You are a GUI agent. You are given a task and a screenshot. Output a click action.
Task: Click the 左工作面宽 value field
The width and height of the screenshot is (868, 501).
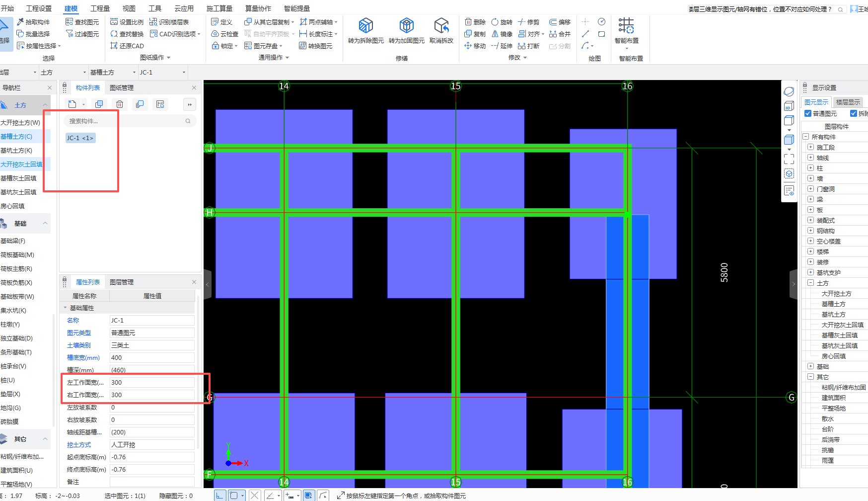point(152,382)
